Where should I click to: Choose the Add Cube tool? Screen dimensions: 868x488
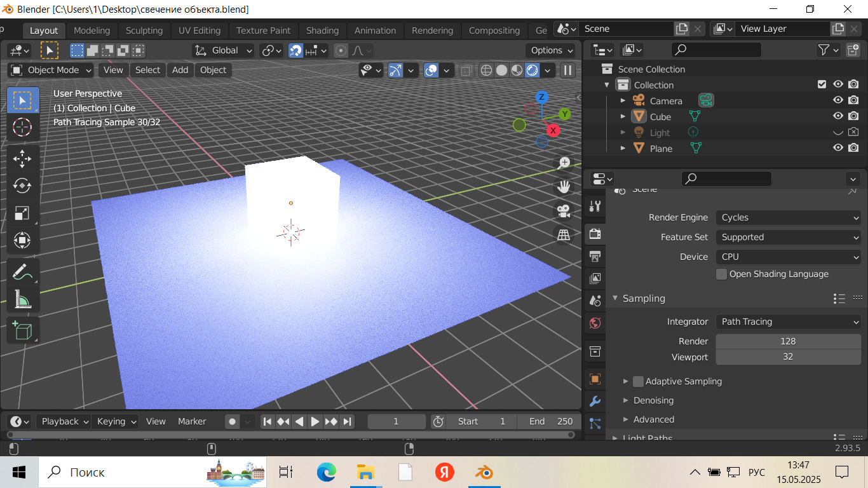[x=22, y=330]
